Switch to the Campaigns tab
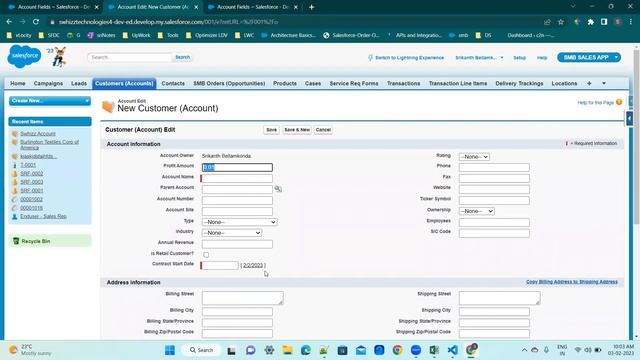The height and width of the screenshot is (360, 640). point(48,83)
